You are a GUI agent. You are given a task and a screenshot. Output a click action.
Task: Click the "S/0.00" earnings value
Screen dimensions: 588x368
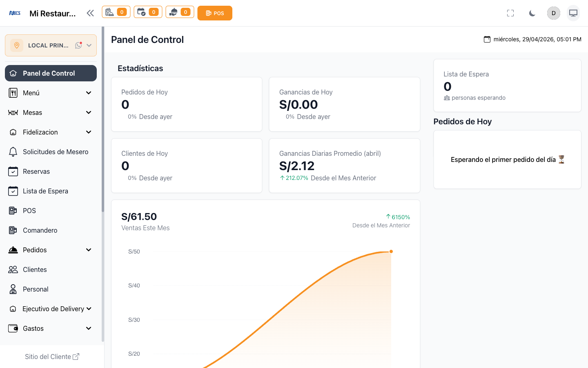point(298,105)
